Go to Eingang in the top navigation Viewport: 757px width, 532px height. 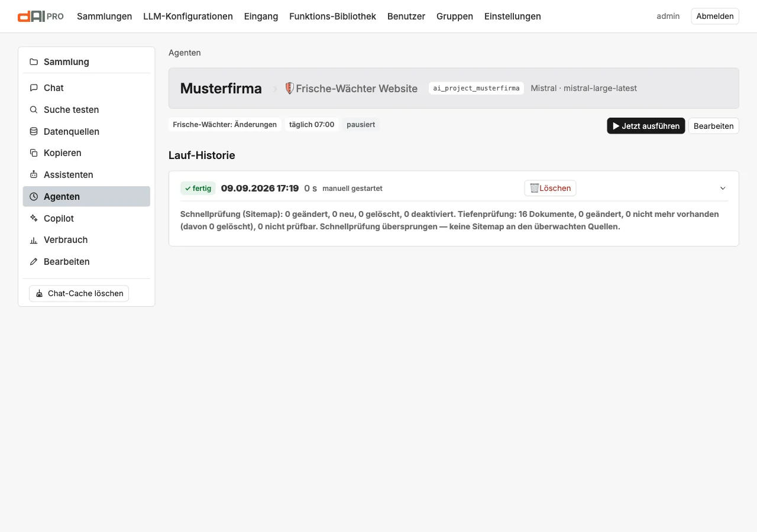pos(261,17)
